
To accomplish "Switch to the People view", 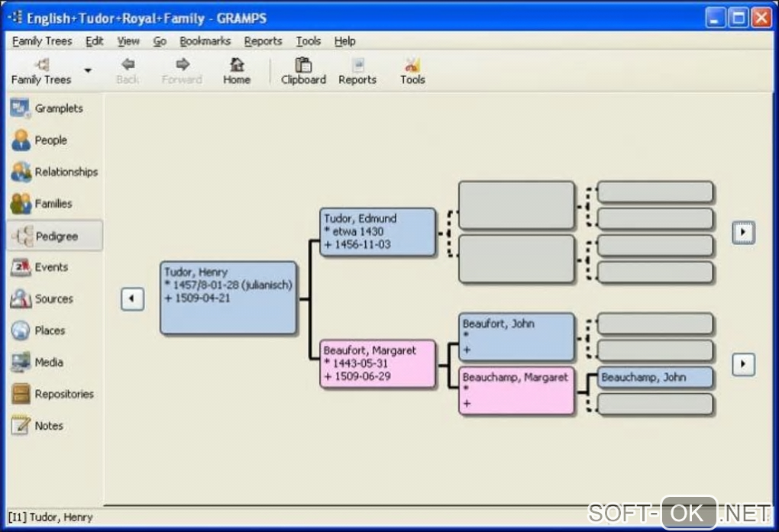I will point(40,140).
